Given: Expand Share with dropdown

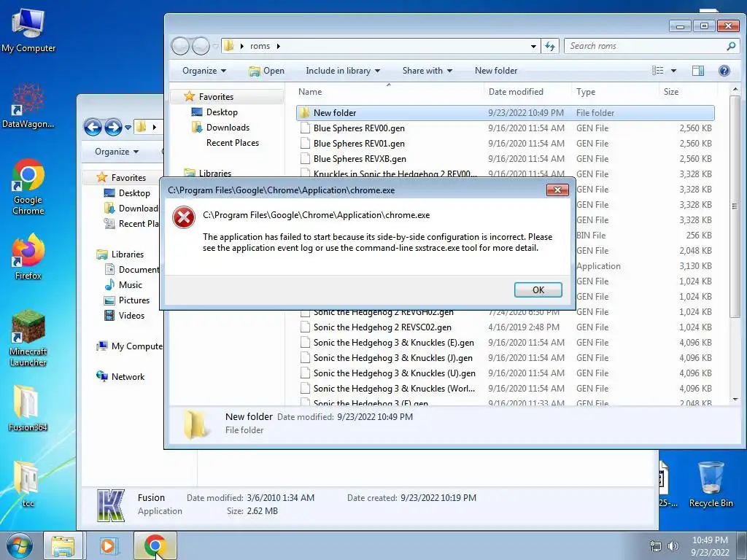Looking at the screenshot, I should (427, 71).
